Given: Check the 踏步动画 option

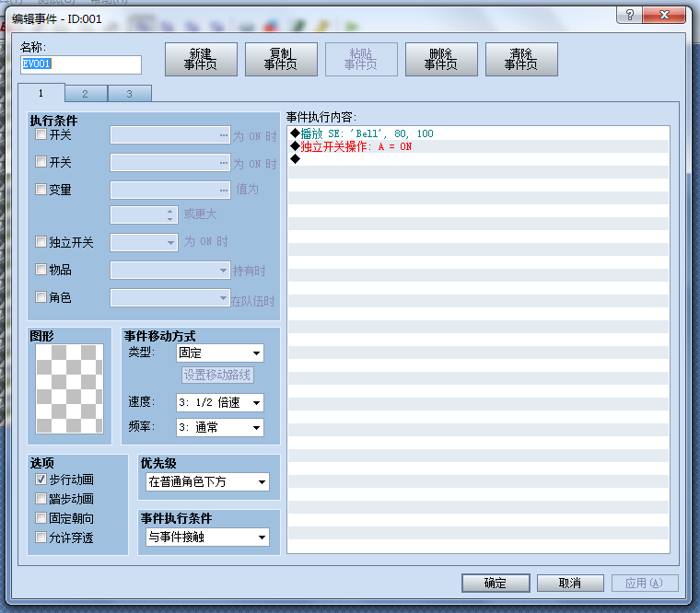Looking at the screenshot, I should pyautogui.click(x=41, y=498).
